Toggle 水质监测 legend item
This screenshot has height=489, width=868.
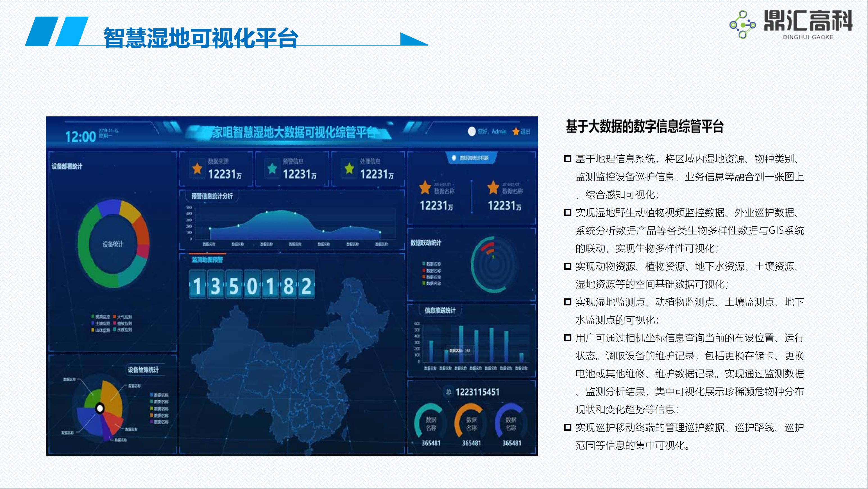[x=123, y=330]
